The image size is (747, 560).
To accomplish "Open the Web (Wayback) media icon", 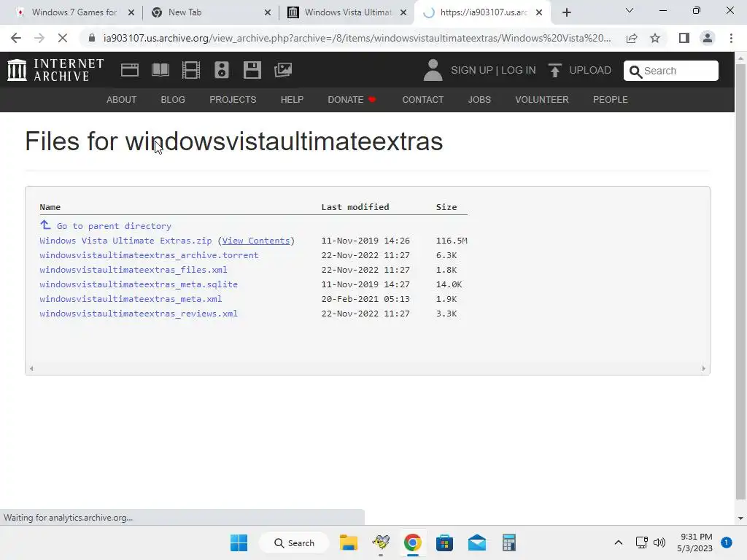I will tap(130, 70).
